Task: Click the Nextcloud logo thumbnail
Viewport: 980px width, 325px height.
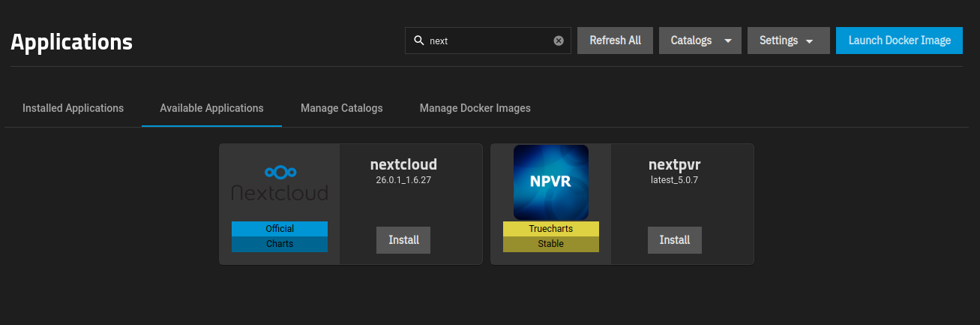Action: coord(280,182)
